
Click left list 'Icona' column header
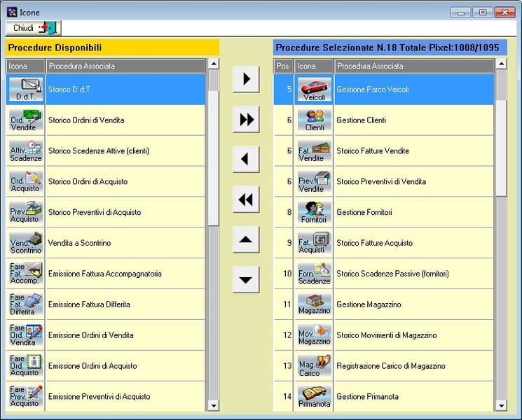pyautogui.click(x=26, y=66)
